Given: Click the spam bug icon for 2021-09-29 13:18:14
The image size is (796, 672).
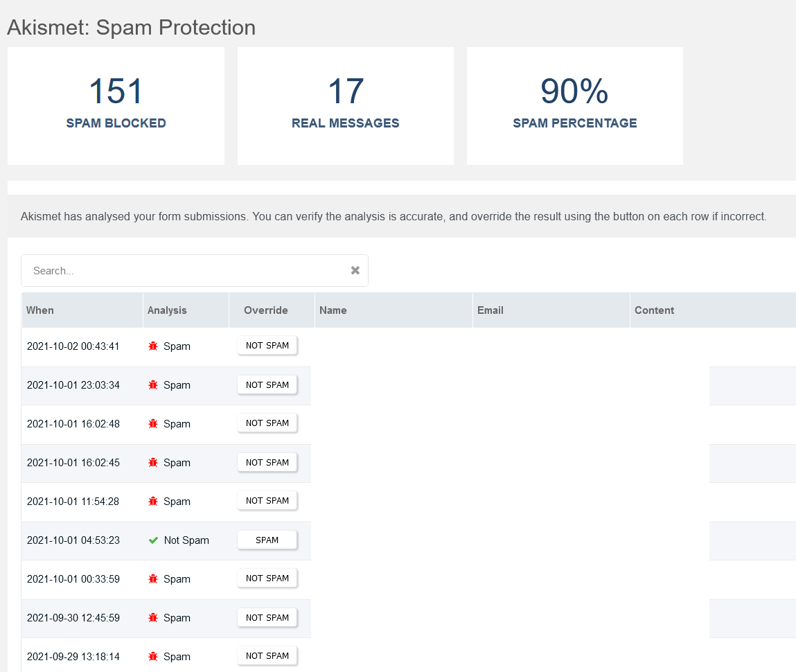Looking at the screenshot, I should (153, 657).
